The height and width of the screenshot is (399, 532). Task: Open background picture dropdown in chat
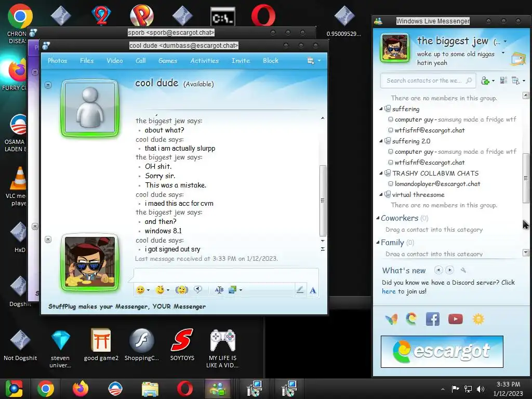pyautogui.click(x=241, y=290)
